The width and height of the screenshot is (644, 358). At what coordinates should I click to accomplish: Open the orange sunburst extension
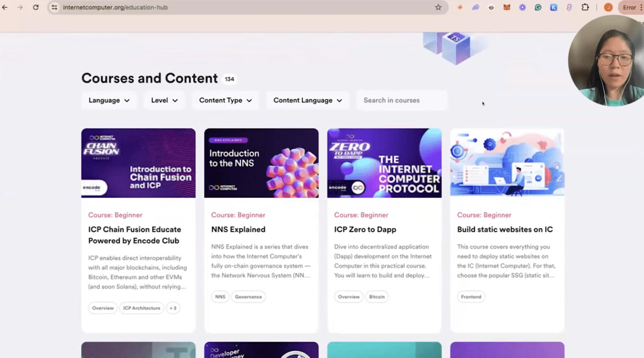[x=460, y=7]
